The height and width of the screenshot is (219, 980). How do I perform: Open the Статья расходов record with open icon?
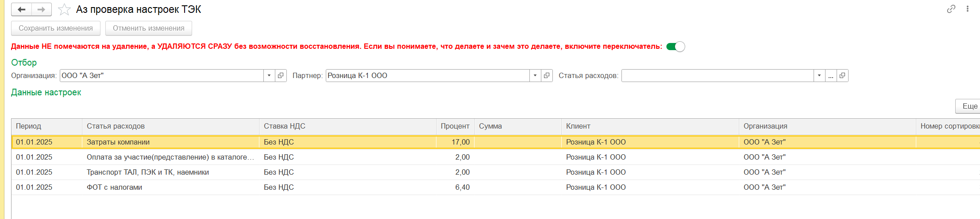point(842,76)
